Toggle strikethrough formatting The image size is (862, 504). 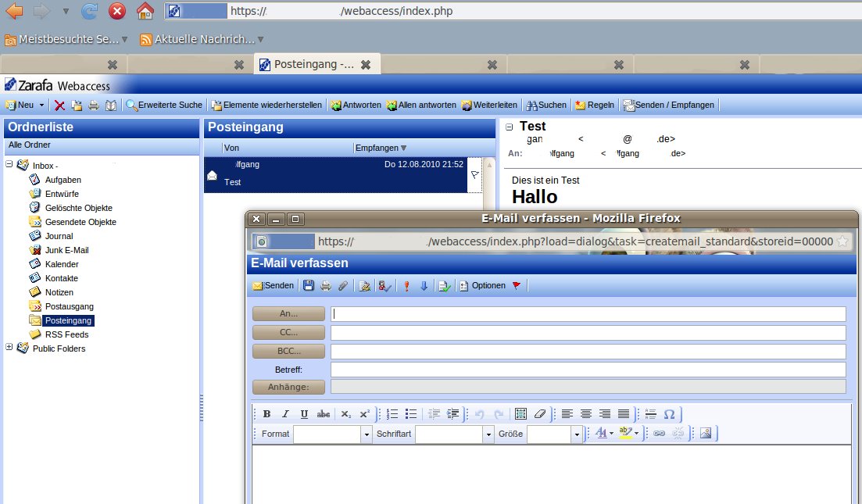pyautogui.click(x=324, y=414)
